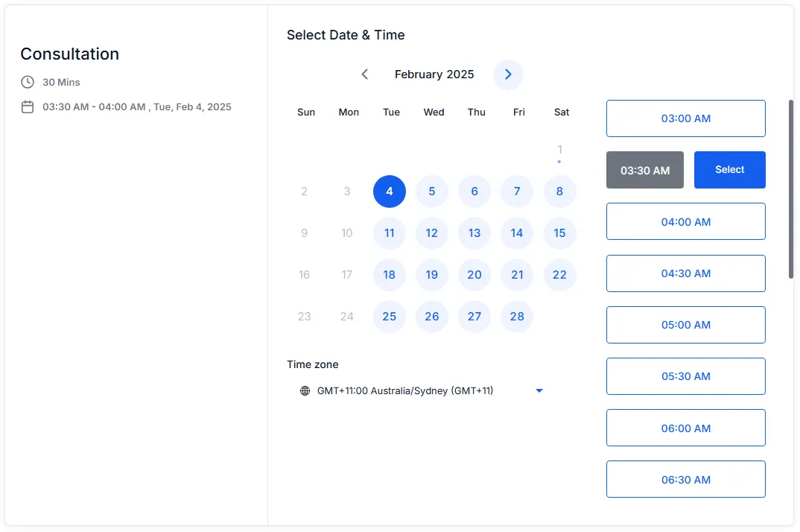
Task: Pick February 25 on the calendar
Action: [x=390, y=317]
